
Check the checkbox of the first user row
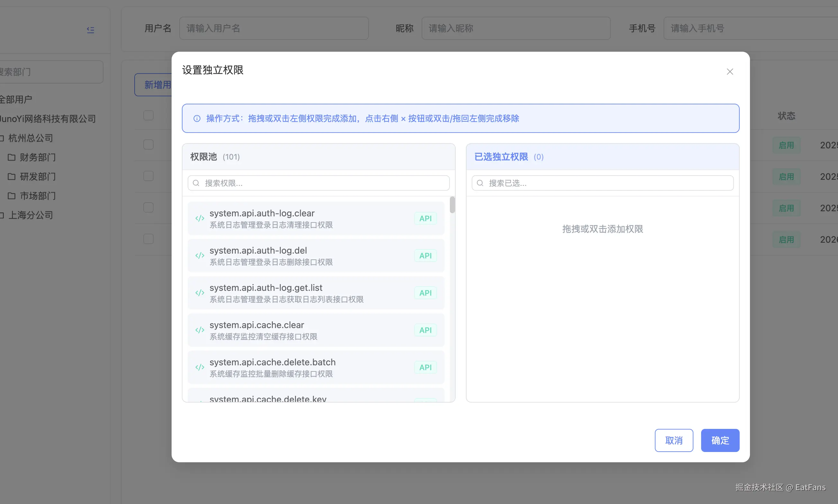[148, 144]
